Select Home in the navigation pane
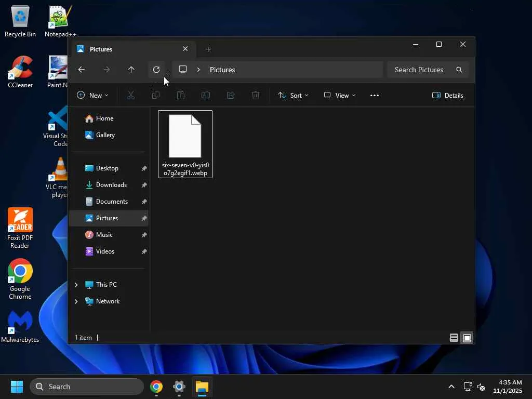532x399 pixels. 109,118
